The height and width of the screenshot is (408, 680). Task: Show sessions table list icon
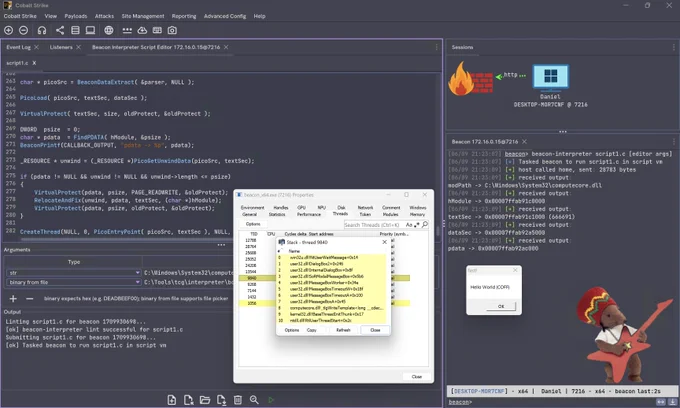pos(75,30)
